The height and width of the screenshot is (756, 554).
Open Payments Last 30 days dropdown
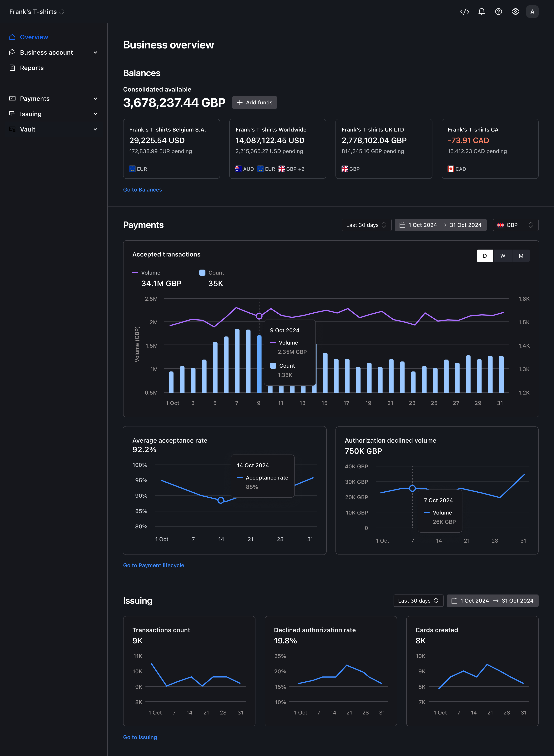(x=366, y=225)
